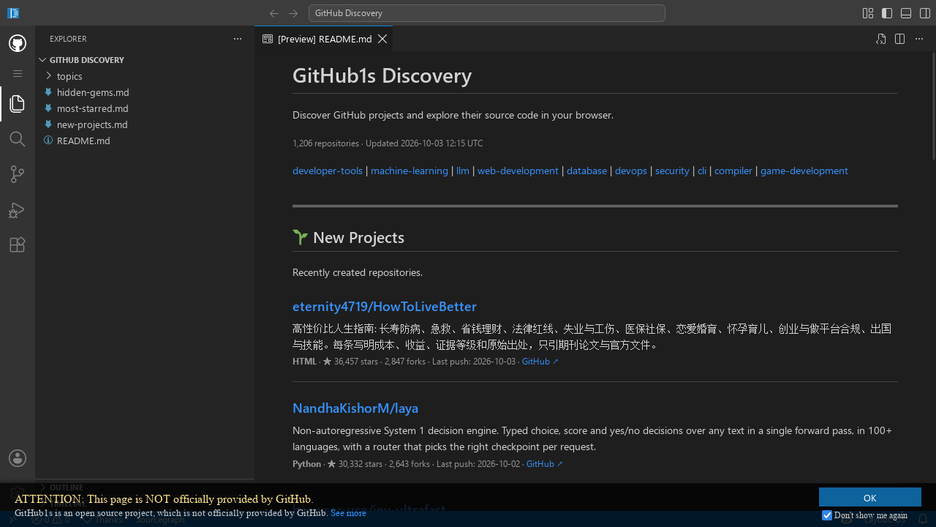Click the EXPLORER panel title
This screenshot has width=936, height=527.
tap(68, 39)
